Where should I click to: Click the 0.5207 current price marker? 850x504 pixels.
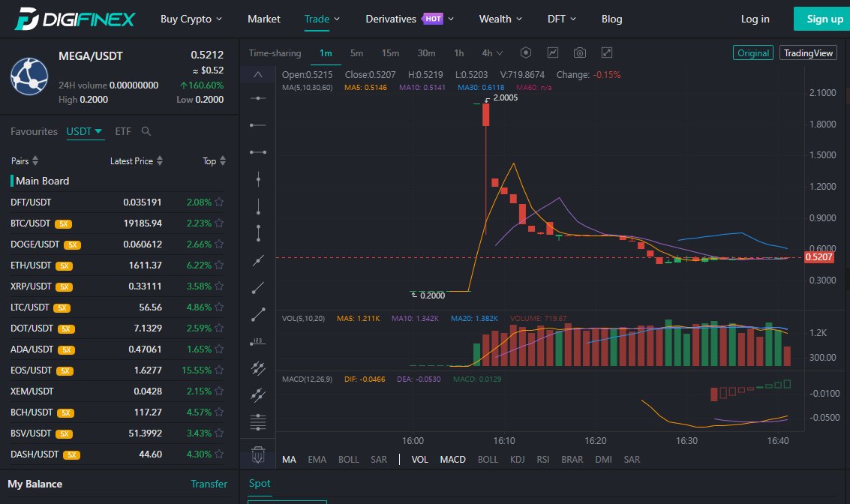click(818, 257)
